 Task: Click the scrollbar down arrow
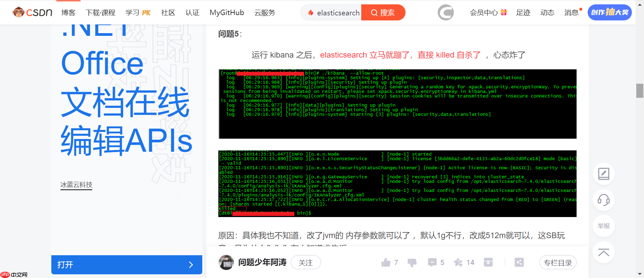(640, 275)
